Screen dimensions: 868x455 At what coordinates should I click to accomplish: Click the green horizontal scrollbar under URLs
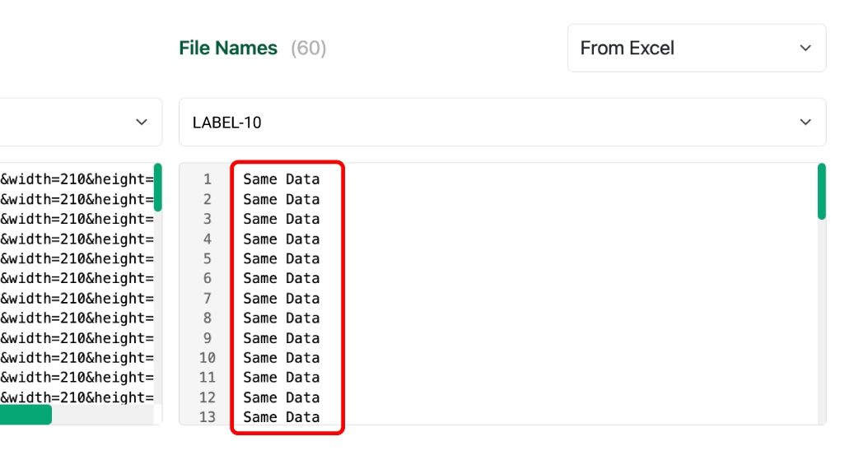[x=25, y=415]
